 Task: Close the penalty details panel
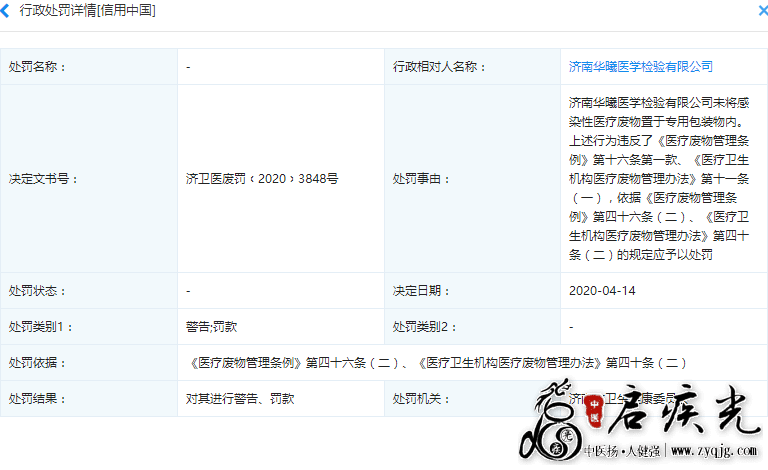(x=763, y=10)
